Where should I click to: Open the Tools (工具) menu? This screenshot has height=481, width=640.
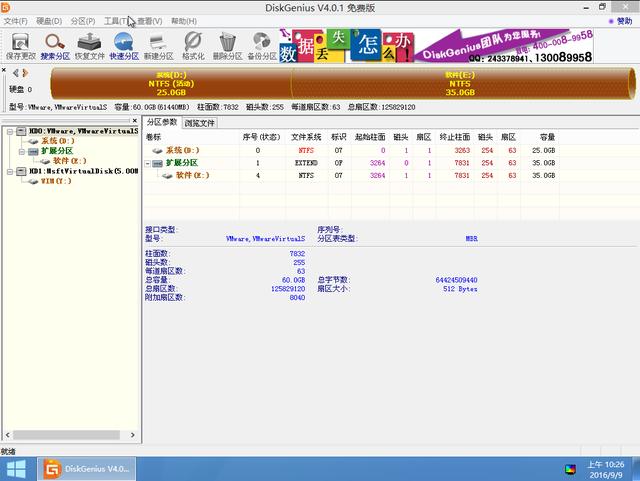coord(116,21)
